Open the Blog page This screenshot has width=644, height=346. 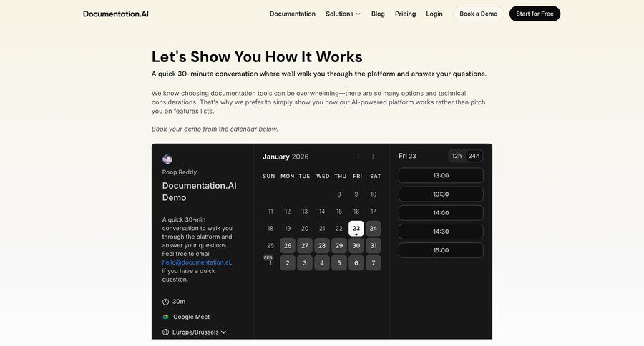pyautogui.click(x=378, y=14)
